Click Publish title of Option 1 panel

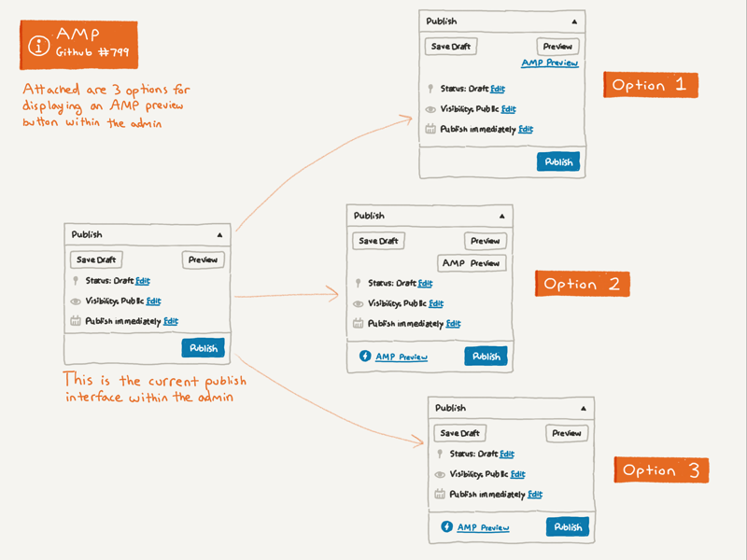click(x=441, y=21)
